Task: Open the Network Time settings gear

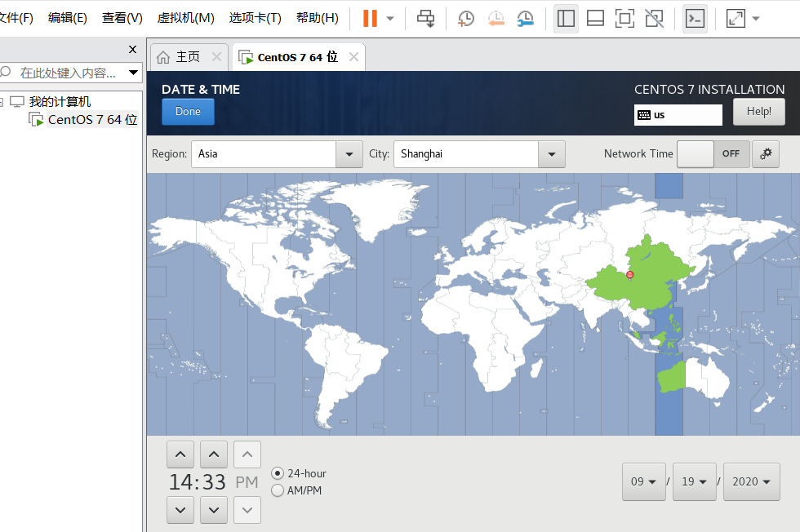Action: 766,154
